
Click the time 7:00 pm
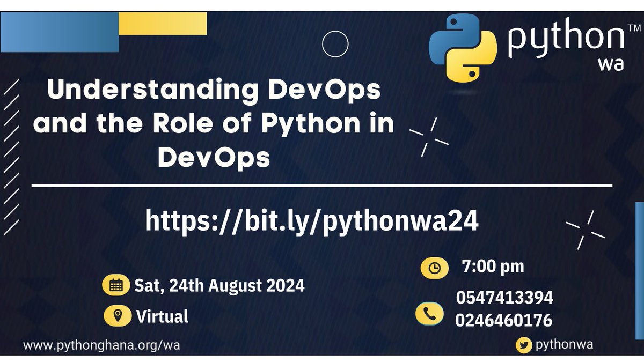coord(493,266)
